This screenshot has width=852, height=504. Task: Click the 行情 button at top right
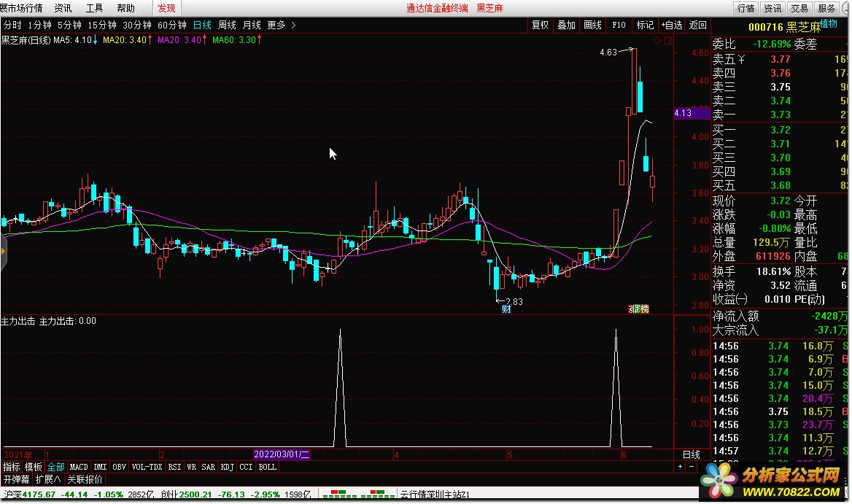point(746,8)
